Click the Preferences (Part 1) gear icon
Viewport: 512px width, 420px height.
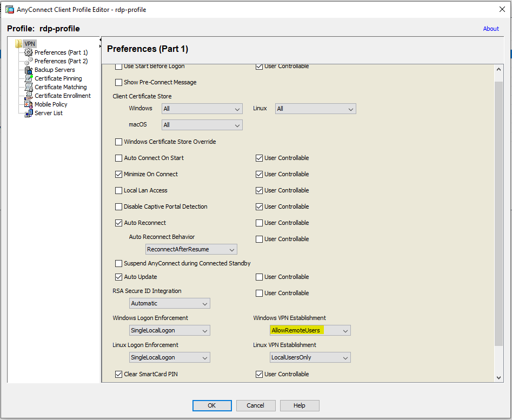pos(29,52)
